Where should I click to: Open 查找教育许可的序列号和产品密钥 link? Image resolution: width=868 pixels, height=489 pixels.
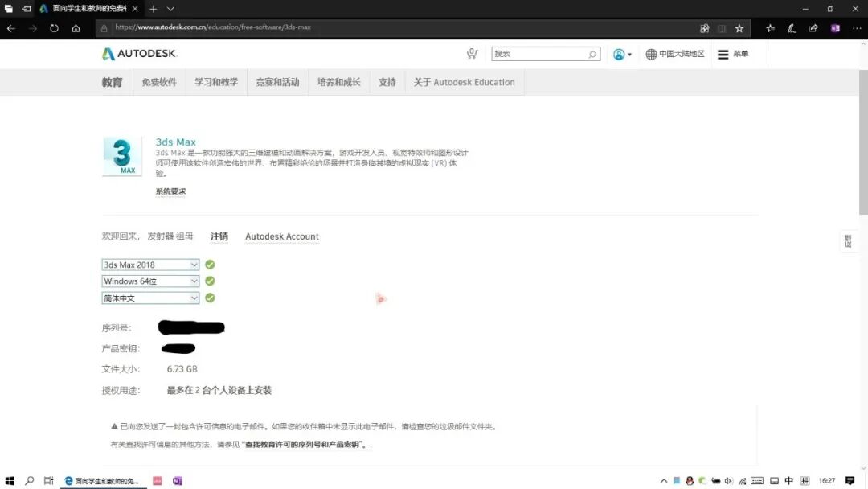coord(304,444)
